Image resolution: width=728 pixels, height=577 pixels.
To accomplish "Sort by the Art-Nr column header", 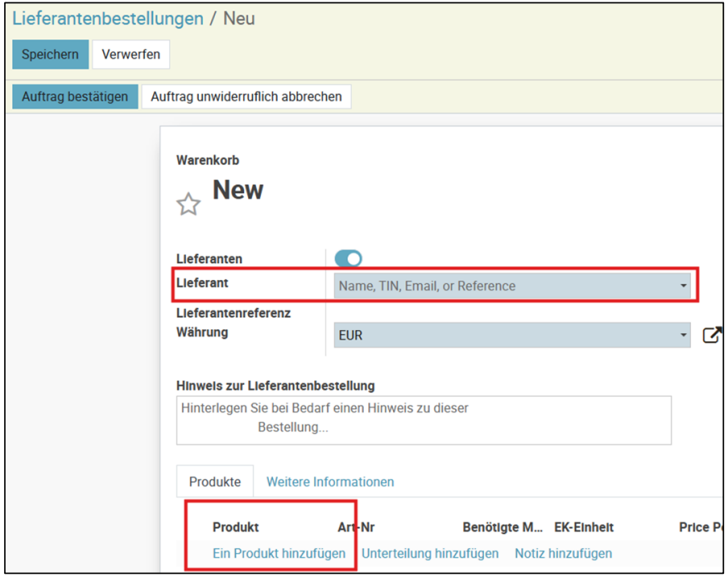I will [356, 527].
